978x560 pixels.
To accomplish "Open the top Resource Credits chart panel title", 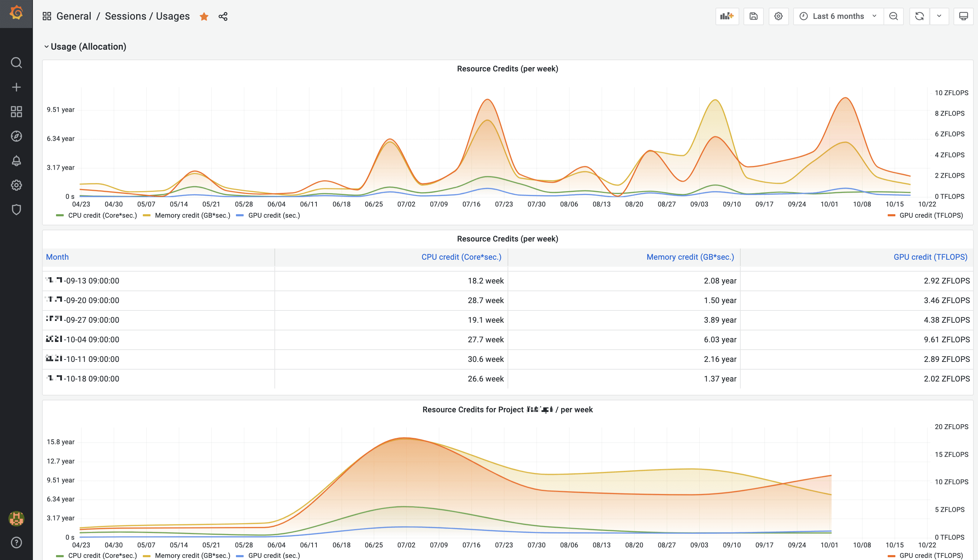I will (x=507, y=69).
